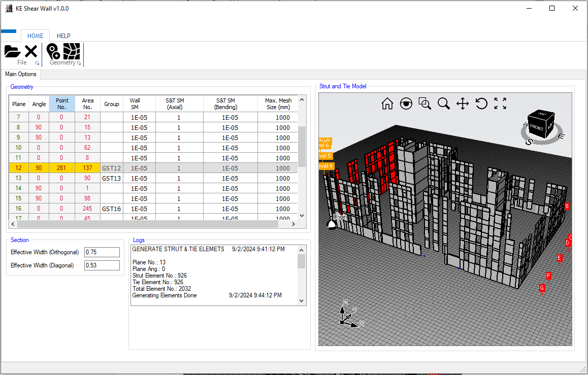The height and width of the screenshot is (375, 588).
Task: Switch to the HELP tab
Action: (x=63, y=36)
